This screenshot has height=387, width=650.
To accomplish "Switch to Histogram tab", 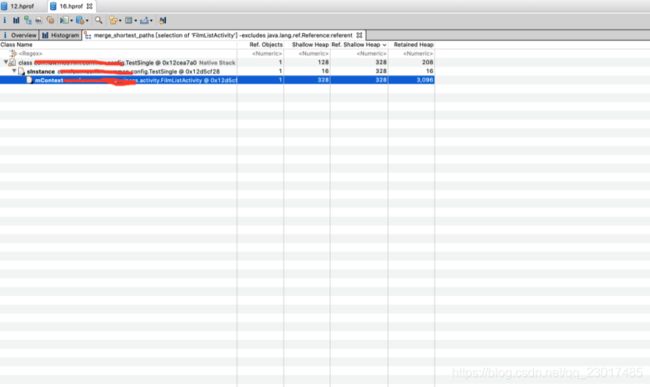I will (61, 35).
